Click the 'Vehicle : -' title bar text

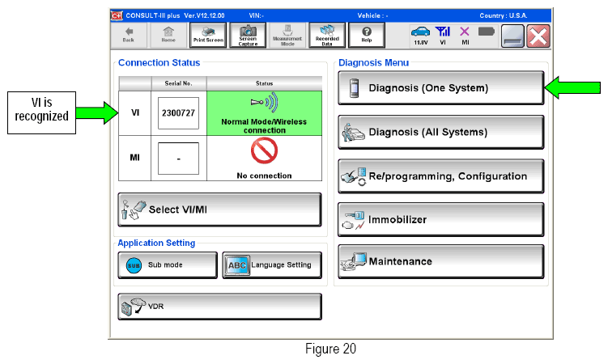click(372, 15)
